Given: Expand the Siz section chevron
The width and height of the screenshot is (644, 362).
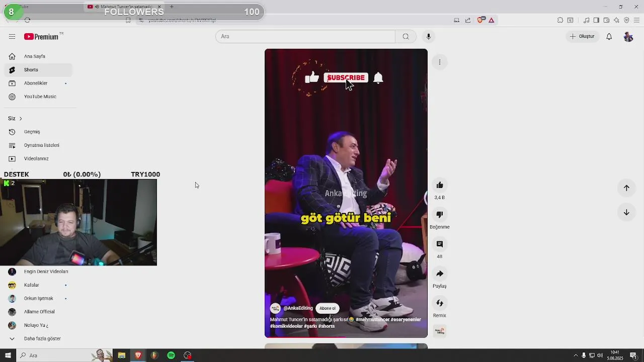Looking at the screenshot, I should tap(21, 119).
